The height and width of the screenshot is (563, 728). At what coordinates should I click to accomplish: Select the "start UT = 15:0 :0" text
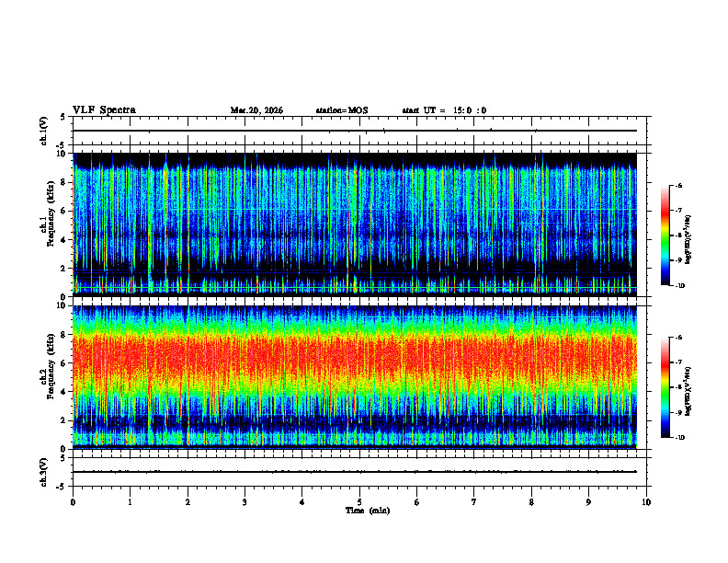tap(444, 110)
